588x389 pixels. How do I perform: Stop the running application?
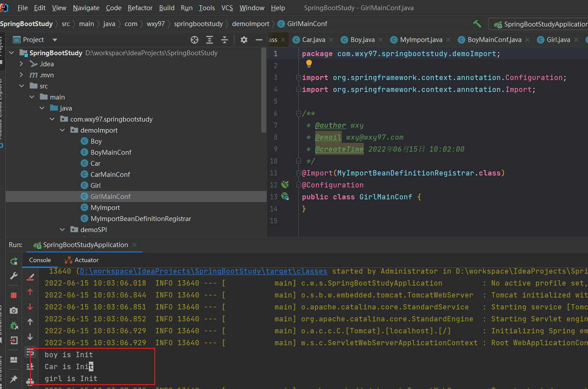tap(14, 295)
